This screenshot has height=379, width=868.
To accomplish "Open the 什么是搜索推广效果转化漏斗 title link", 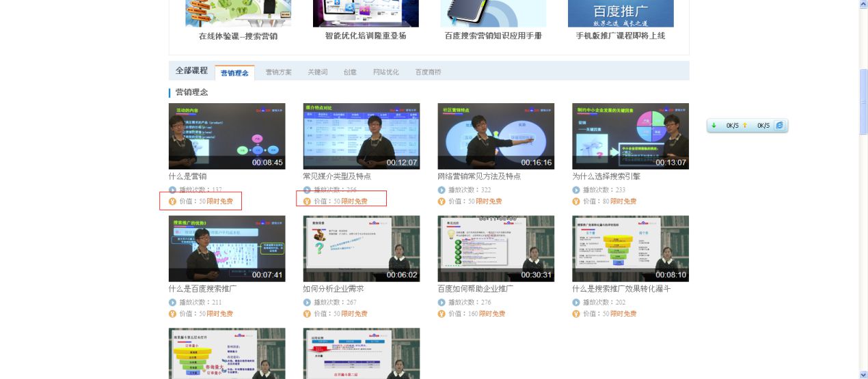I will 622,289.
